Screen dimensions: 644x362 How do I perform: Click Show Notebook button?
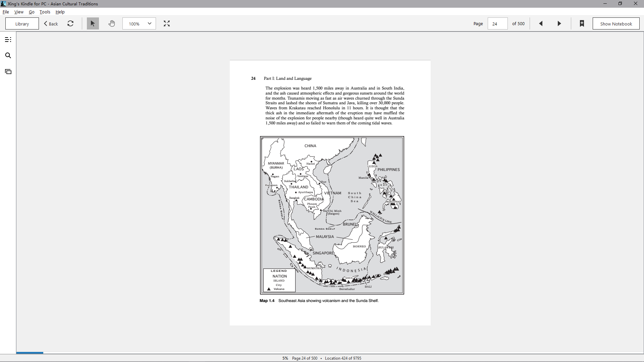[616, 24]
